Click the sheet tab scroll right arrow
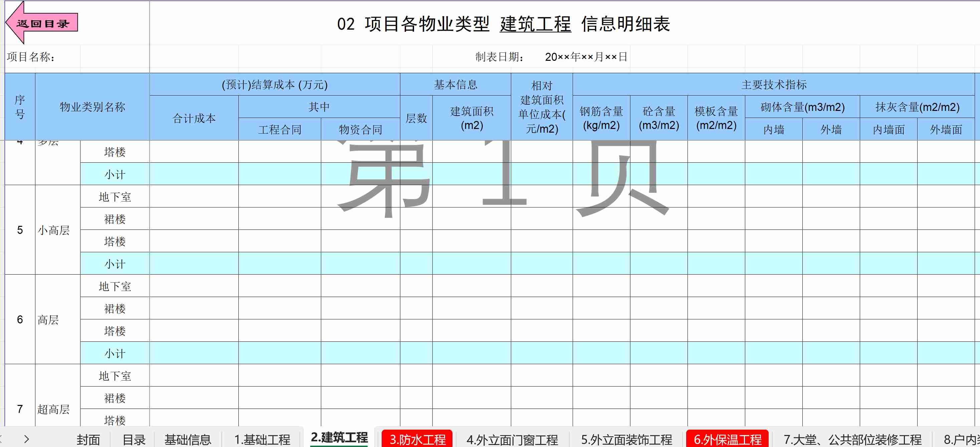980x447 pixels. pyautogui.click(x=26, y=439)
